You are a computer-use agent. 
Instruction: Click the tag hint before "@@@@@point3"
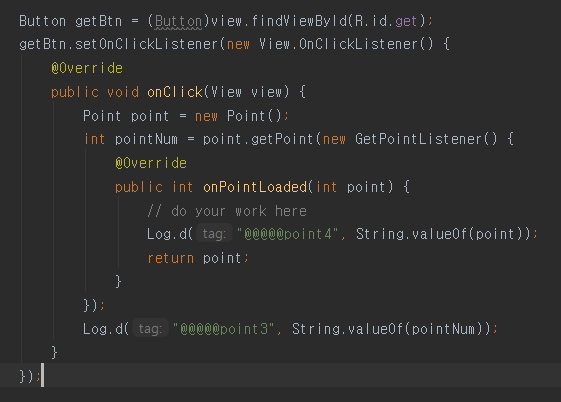tap(150, 329)
